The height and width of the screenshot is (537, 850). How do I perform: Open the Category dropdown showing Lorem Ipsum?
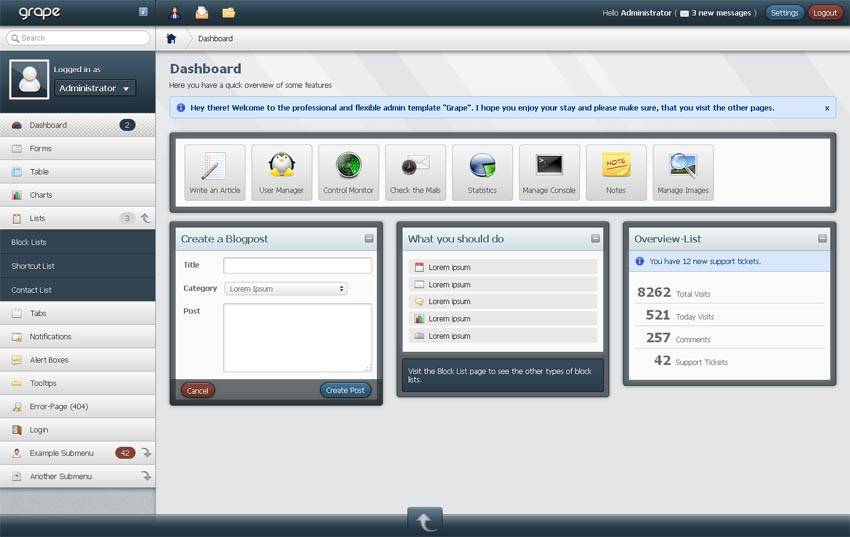click(285, 289)
